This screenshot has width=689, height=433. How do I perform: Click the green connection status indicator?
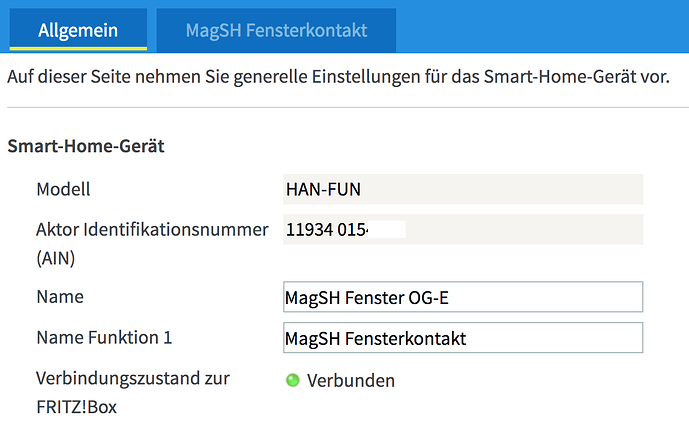coord(293,381)
